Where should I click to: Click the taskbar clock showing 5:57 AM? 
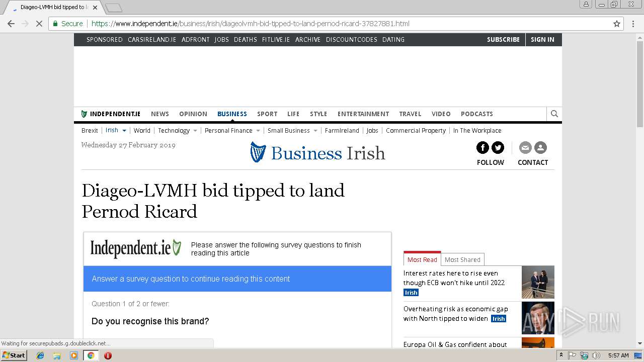(x=618, y=355)
